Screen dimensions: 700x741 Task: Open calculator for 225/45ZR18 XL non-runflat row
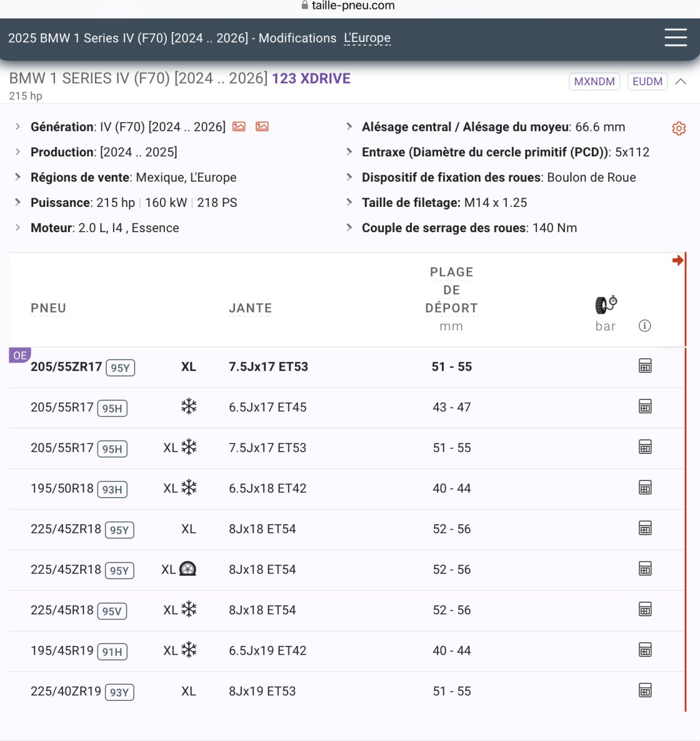point(645,529)
